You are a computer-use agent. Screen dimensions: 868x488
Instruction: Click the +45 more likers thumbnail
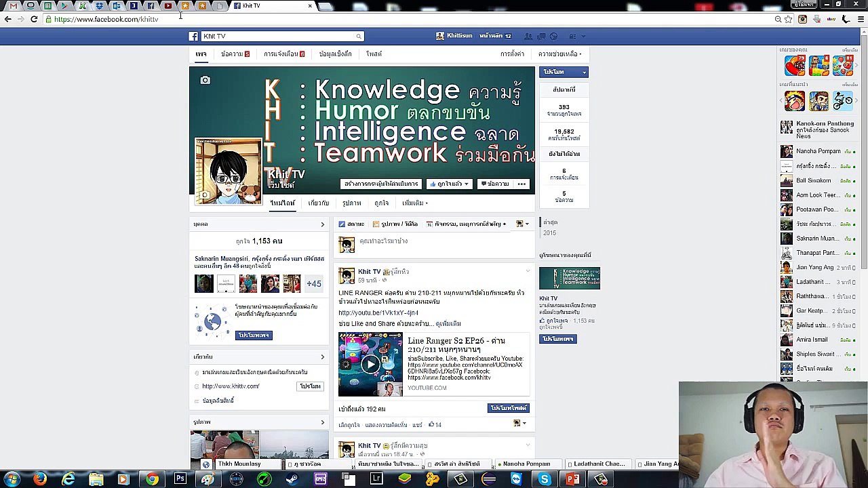click(x=313, y=283)
